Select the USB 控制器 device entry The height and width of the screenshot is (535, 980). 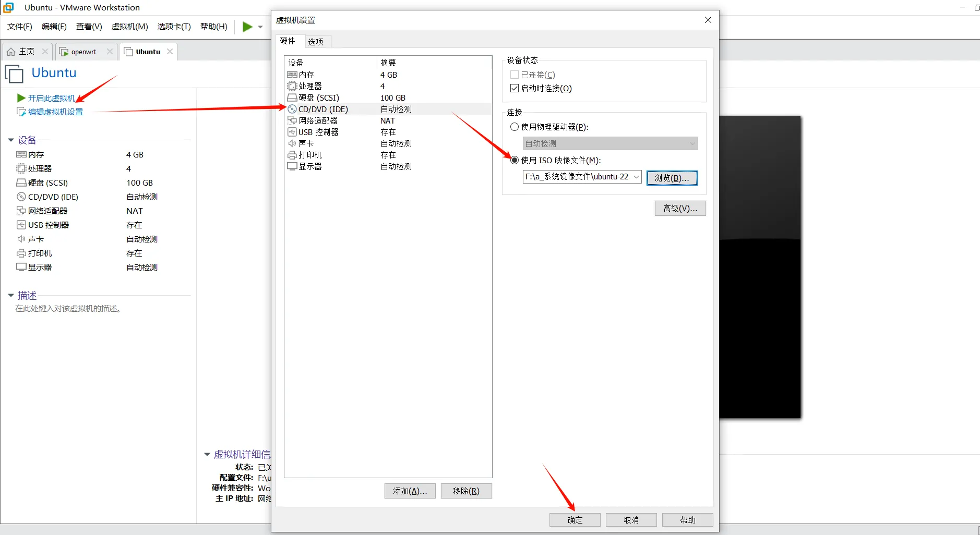[317, 131]
